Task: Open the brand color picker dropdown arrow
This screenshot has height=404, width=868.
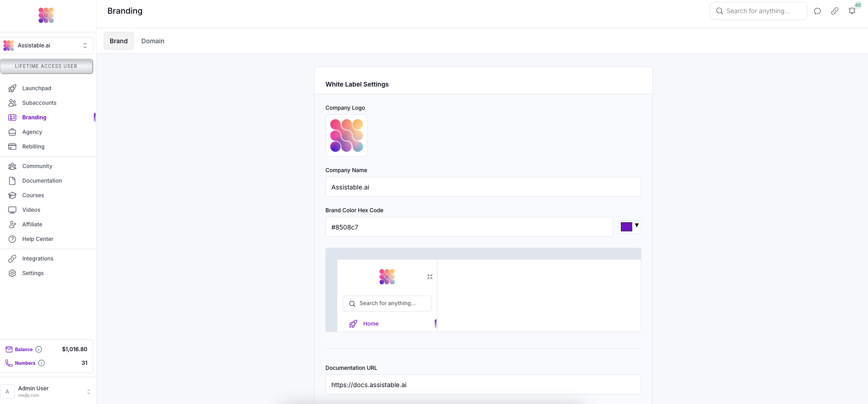Action: [x=637, y=225]
